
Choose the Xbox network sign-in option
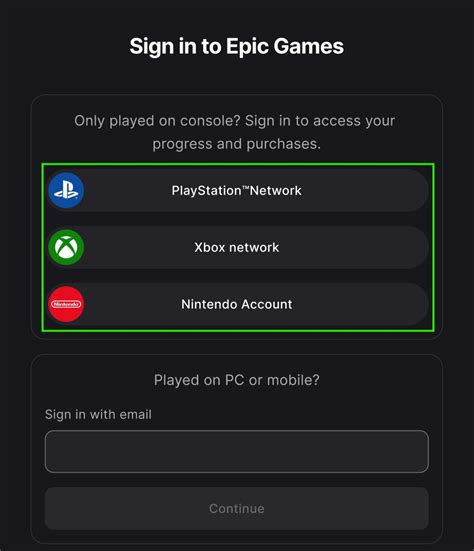tap(238, 247)
